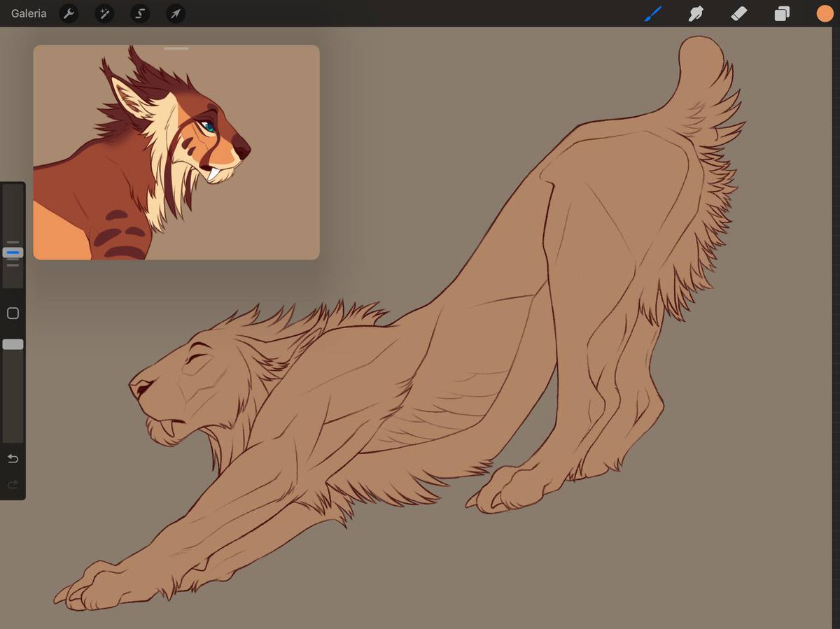Click the brush opacity slider handle
The width and height of the screenshot is (840, 629).
click(x=13, y=344)
